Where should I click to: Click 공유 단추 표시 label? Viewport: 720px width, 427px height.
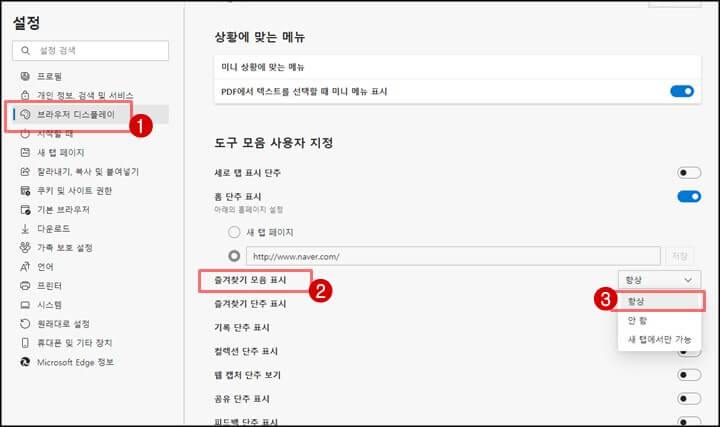coord(242,399)
